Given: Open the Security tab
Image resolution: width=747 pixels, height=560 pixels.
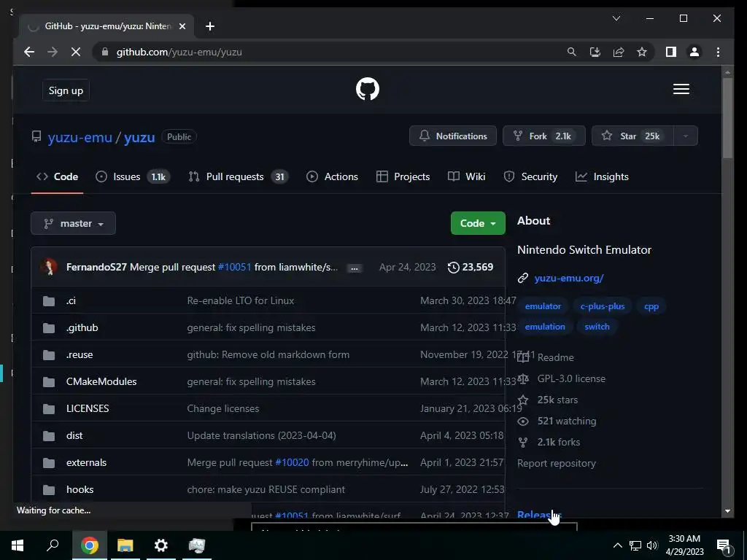Looking at the screenshot, I should 530,176.
